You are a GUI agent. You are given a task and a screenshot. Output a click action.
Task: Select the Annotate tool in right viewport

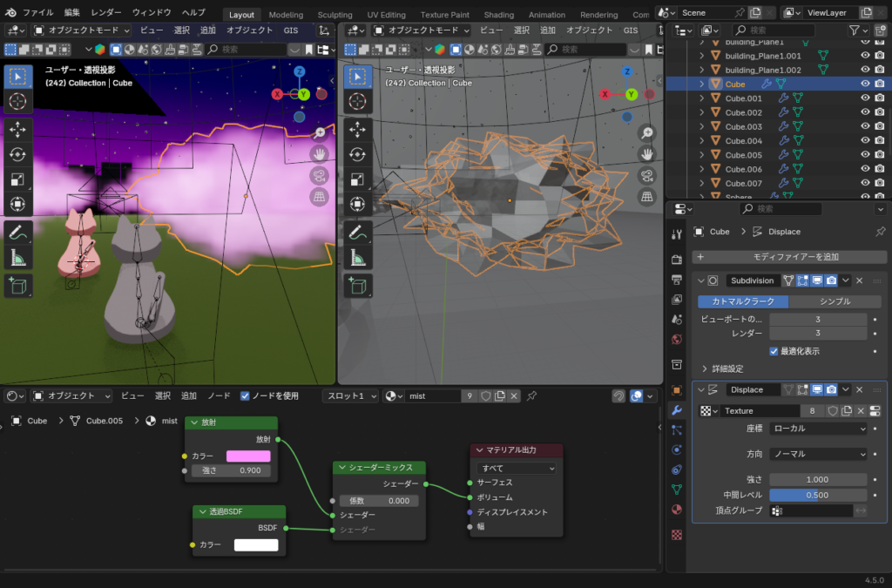click(357, 233)
